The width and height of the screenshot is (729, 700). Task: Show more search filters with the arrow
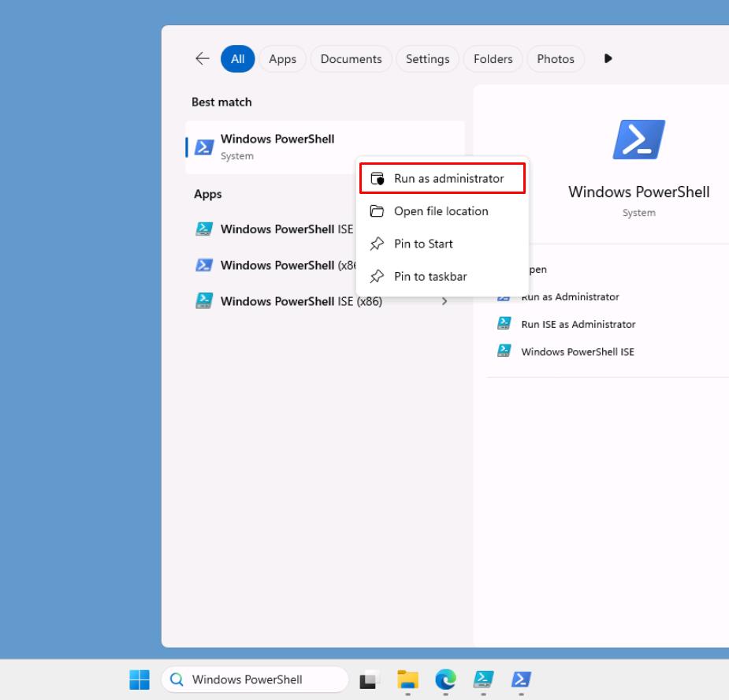[608, 58]
